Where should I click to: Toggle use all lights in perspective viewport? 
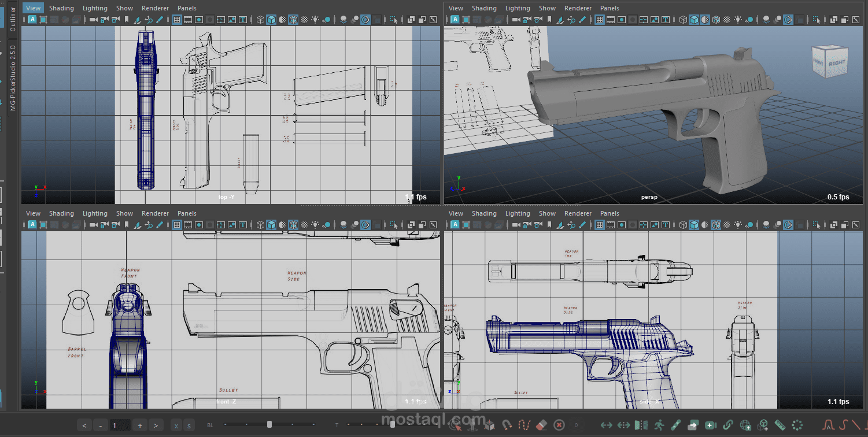pos(738,20)
